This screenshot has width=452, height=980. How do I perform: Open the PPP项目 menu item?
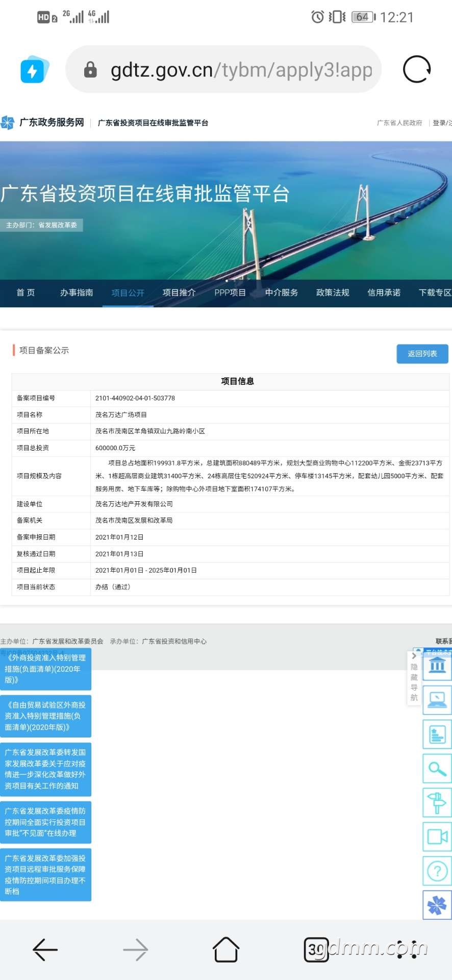coord(230,293)
